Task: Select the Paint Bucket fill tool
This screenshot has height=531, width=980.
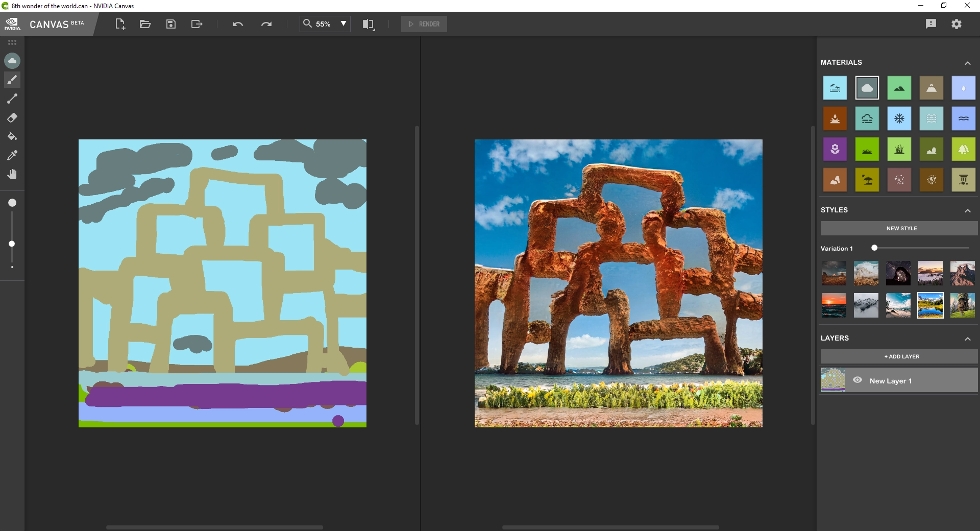Action: click(x=12, y=136)
